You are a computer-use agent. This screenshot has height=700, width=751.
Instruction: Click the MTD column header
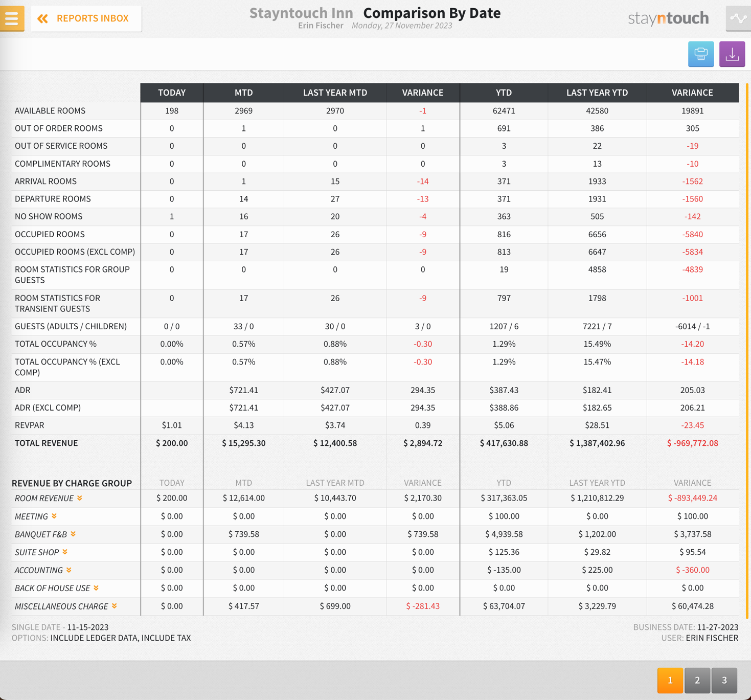point(244,93)
